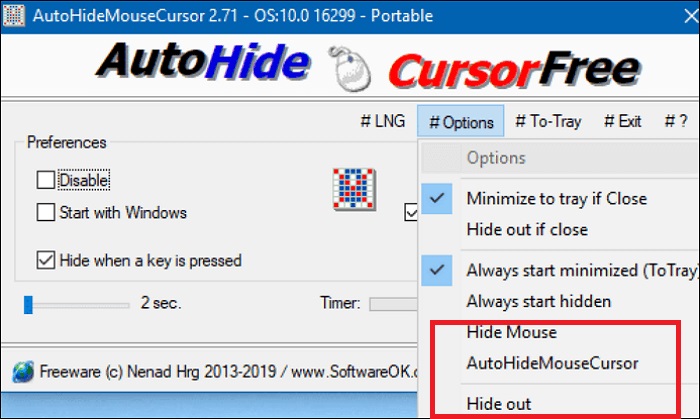
Task: Toggle the partially hidden checked checkbox
Action: pos(411,212)
